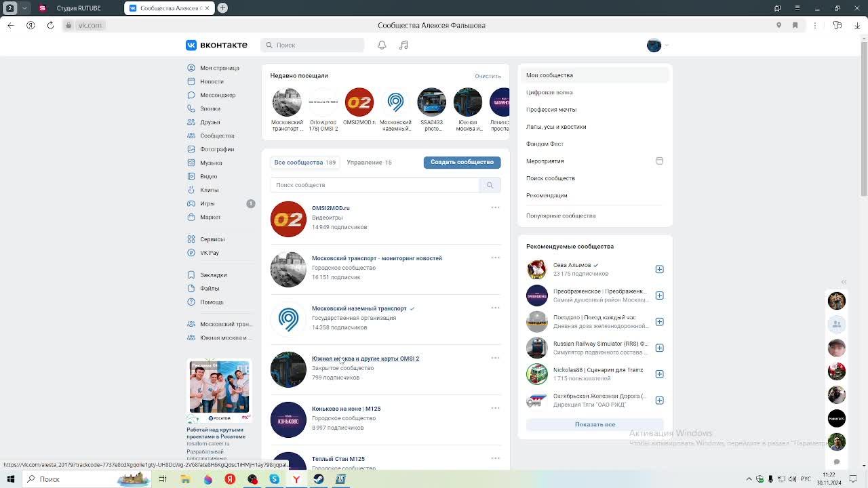Go to Звонки in the left sidebar
The height and width of the screenshot is (488, 868).
210,108
